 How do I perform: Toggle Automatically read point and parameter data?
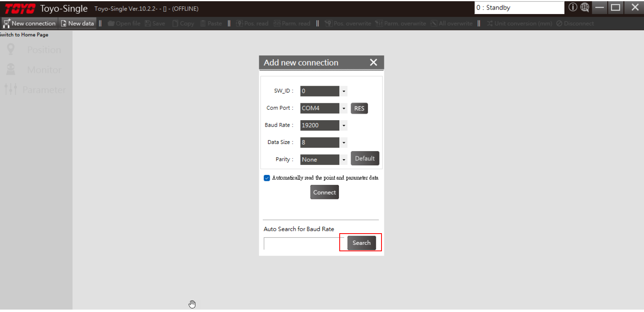click(x=267, y=178)
